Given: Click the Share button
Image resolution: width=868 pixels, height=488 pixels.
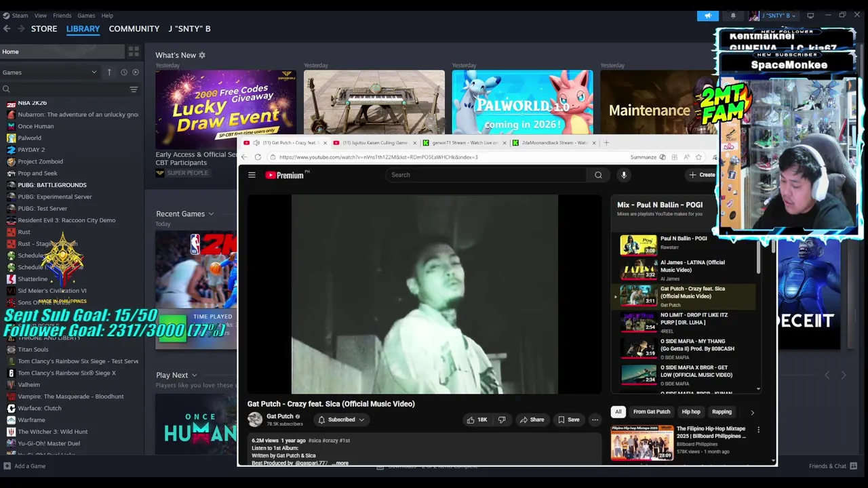Looking at the screenshot, I should (x=532, y=420).
